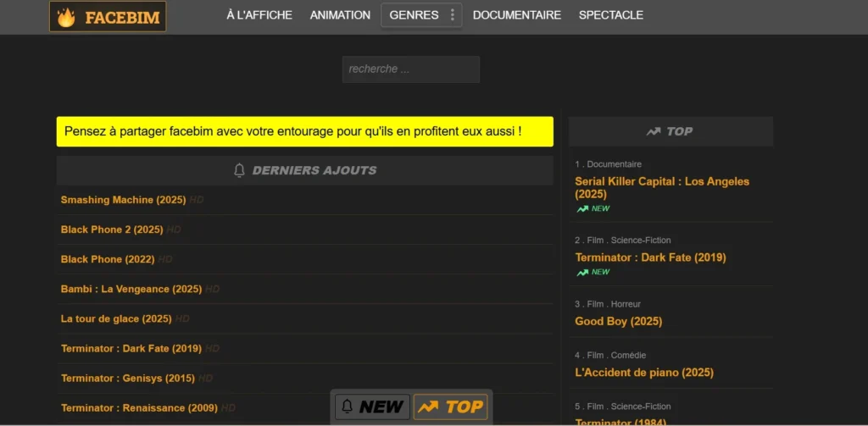Click the bell icon in Derniers Ajouts header
The height and width of the screenshot is (426, 868).
point(239,170)
